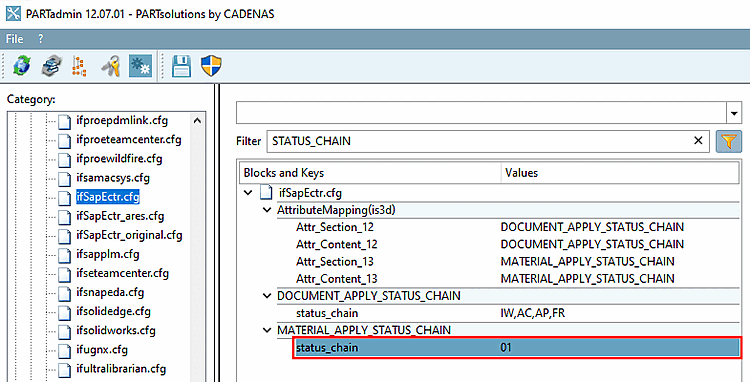
Task: Collapse the ifSapEctr.cfg root node
Action: 248,193
